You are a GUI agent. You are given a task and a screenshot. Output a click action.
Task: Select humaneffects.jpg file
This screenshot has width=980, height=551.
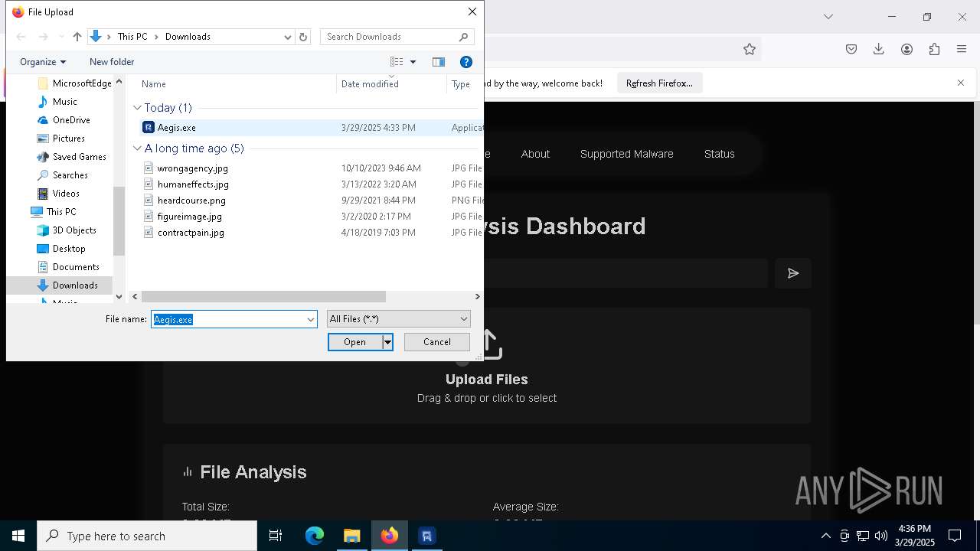coord(193,184)
